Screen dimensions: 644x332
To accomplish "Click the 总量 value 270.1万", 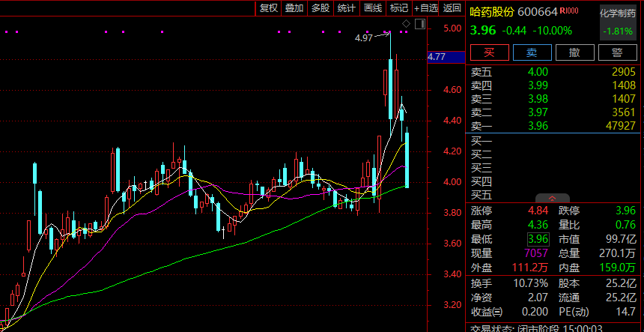I will coord(617,253).
